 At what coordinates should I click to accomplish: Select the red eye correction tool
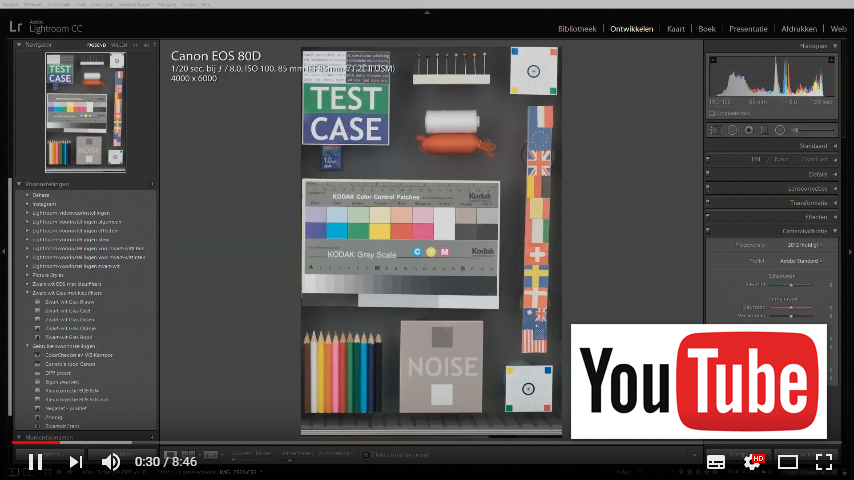pos(748,130)
